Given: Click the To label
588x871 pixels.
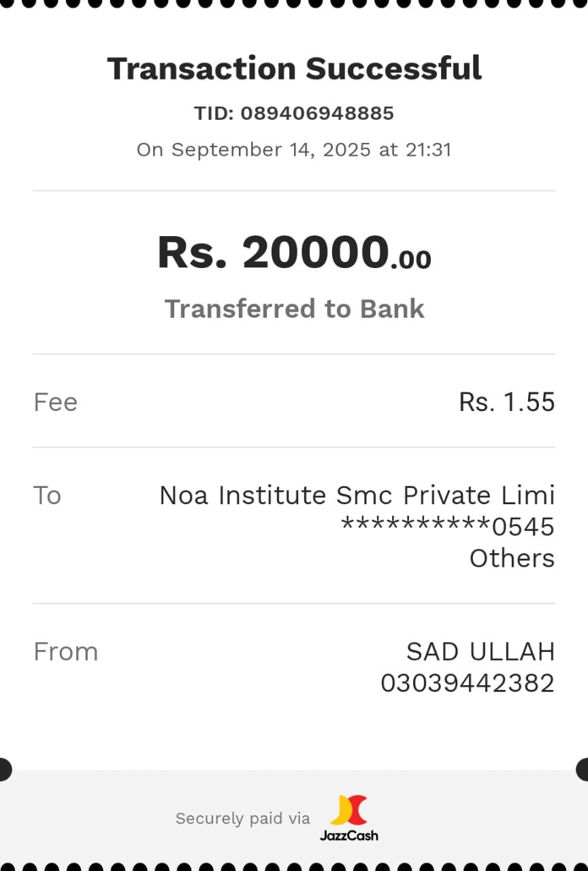Looking at the screenshot, I should (47, 495).
